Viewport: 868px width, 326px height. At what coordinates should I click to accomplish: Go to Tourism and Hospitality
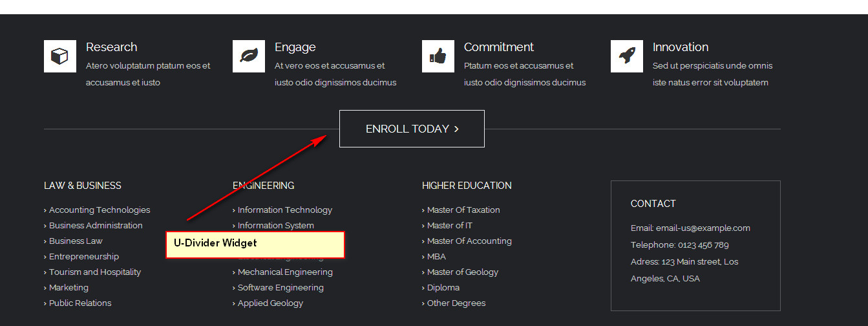(x=94, y=272)
